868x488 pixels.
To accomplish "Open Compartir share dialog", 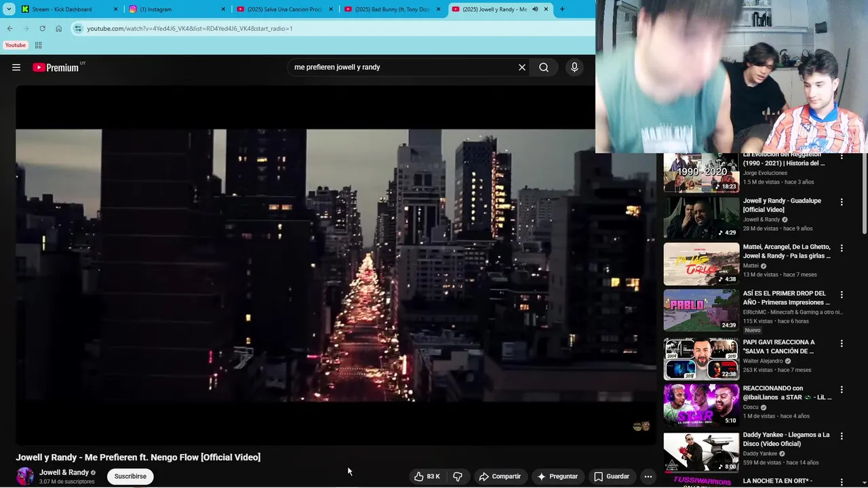I will [x=500, y=476].
